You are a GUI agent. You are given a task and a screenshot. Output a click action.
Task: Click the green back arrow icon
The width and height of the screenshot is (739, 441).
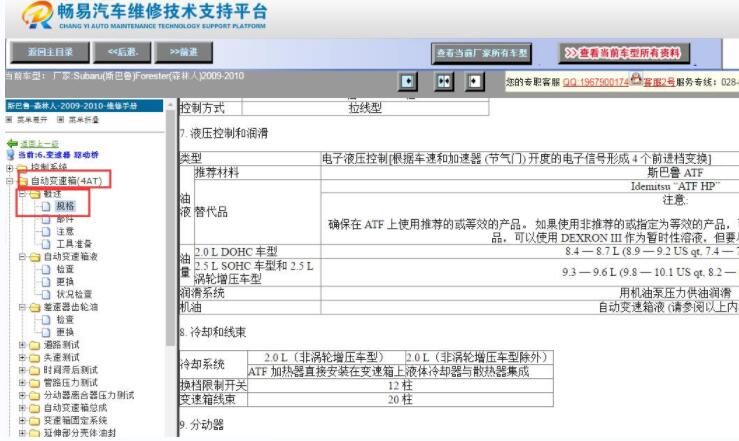point(12,144)
